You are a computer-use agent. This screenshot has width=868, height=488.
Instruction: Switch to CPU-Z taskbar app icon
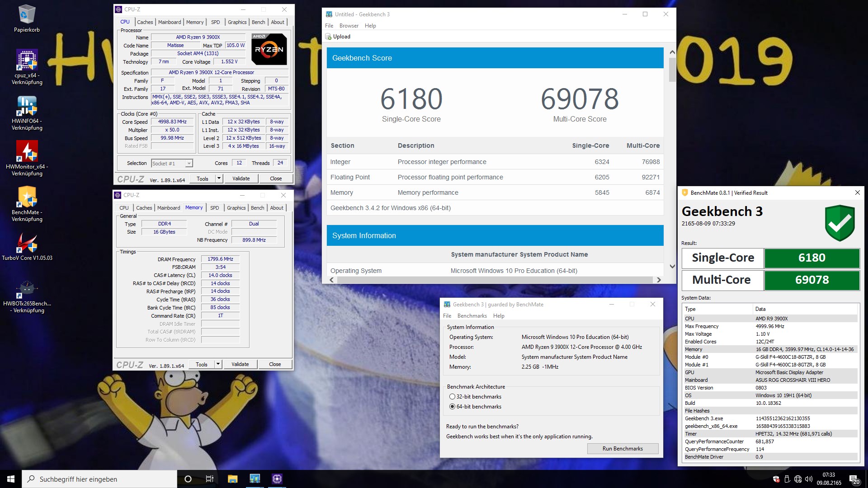point(277,479)
